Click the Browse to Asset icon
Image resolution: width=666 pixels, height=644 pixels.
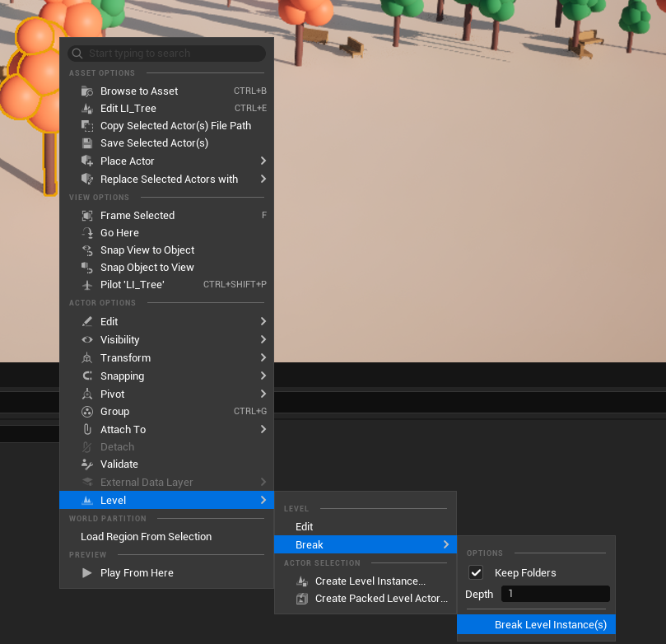[86, 91]
